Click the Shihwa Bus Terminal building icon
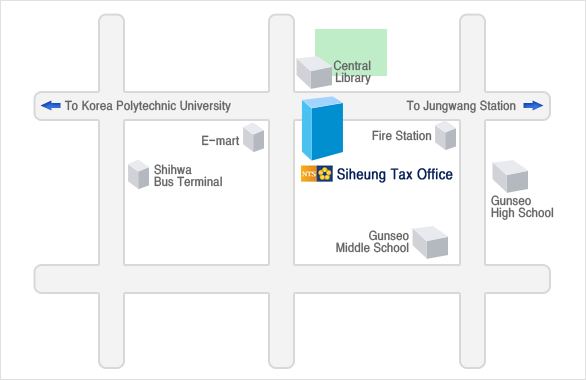 [x=138, y=174]
